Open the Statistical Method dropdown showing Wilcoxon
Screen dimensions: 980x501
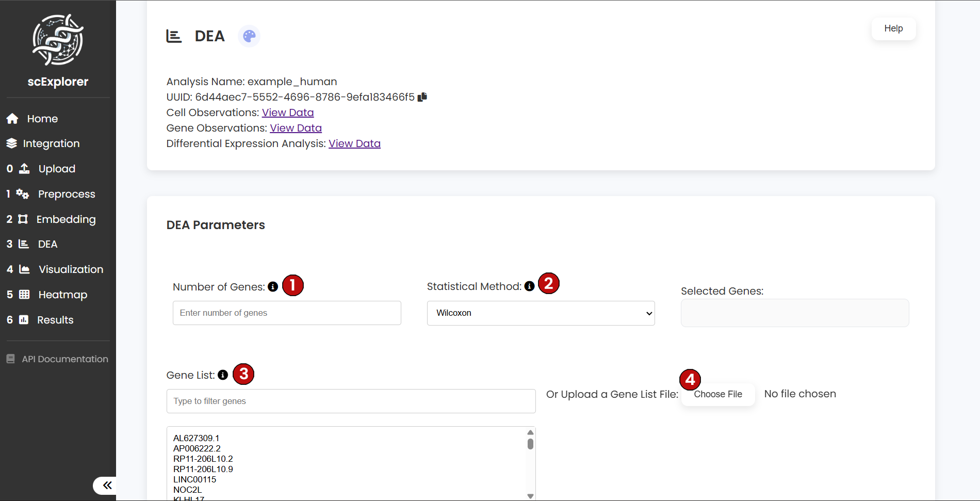[x=541, y=313]
